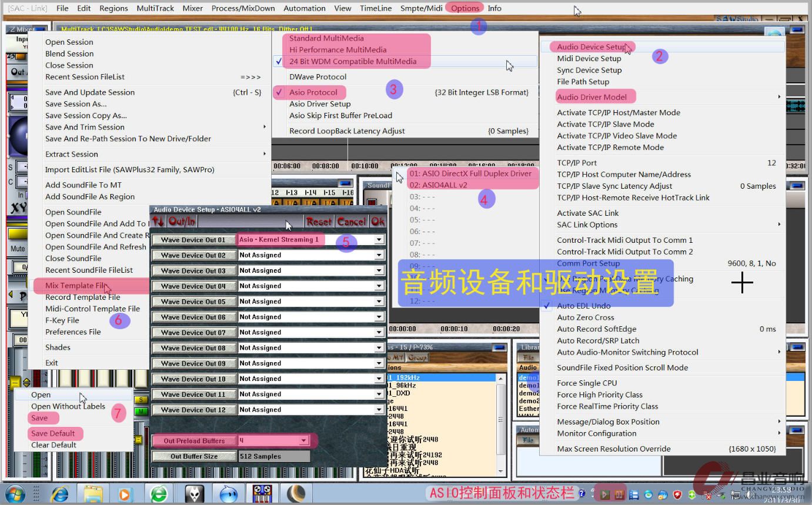Click Ok in Audio Device Setup
Viewport: 812px width, 505px height.
tap(377, 222)
